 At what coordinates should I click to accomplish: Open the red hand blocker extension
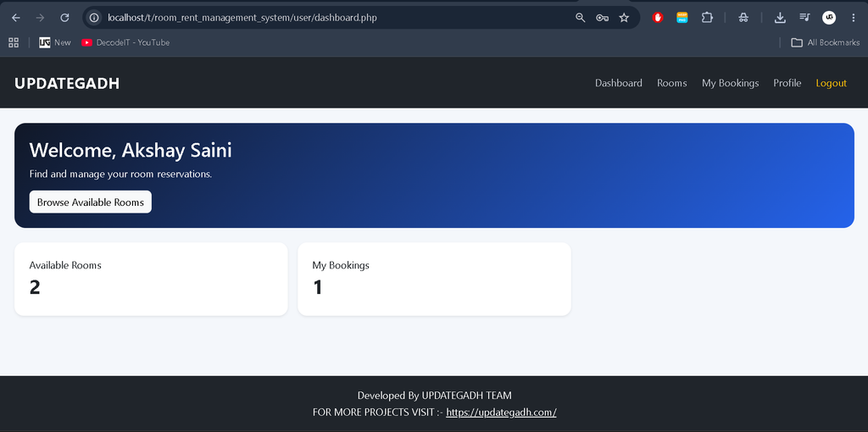[x=658, y=18]
